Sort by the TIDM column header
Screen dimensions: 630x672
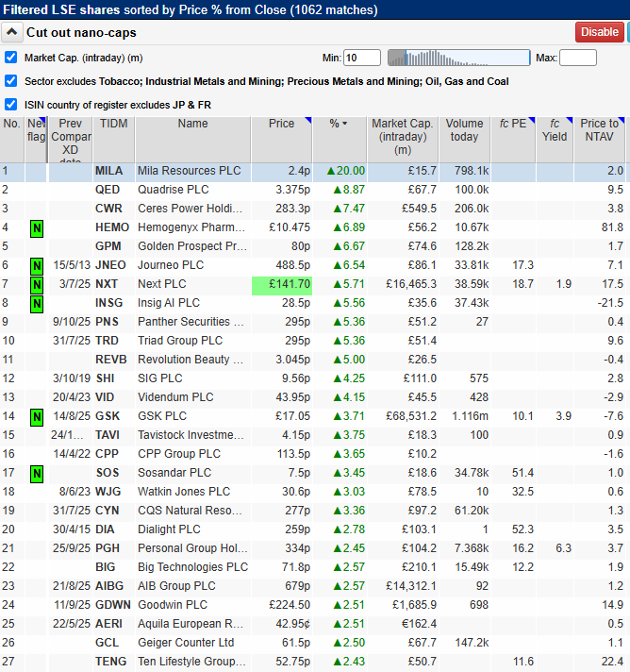coord(113,140)
